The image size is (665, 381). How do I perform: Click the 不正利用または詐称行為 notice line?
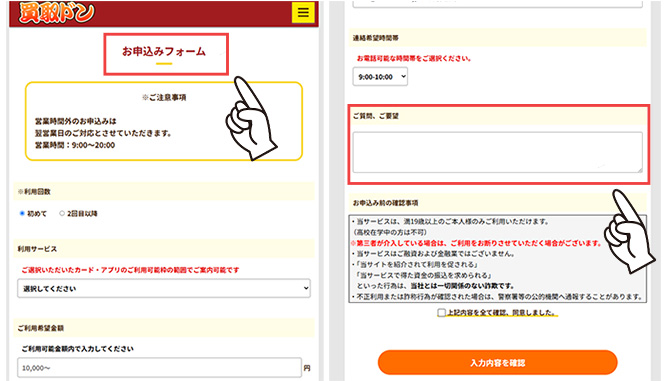tap(497, 297)
